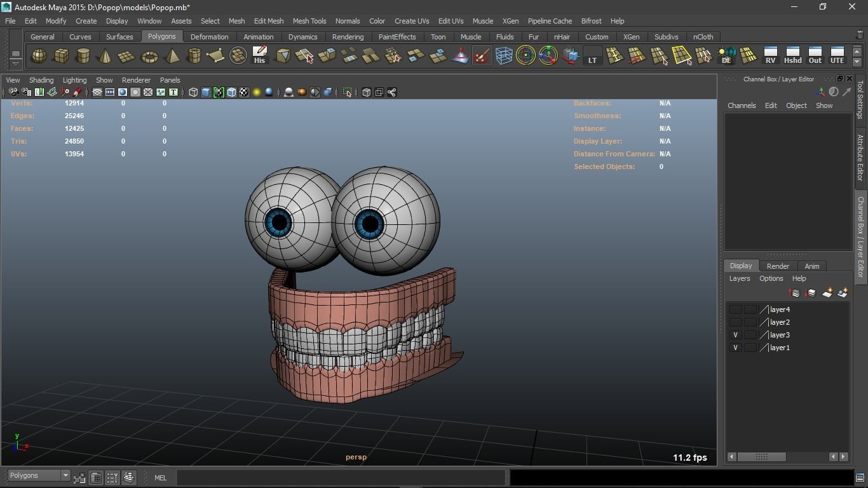Image resolution: width=868 pixels, height=488 pixels.
Task: Click the LT shelf button
Action: (592, 56)
